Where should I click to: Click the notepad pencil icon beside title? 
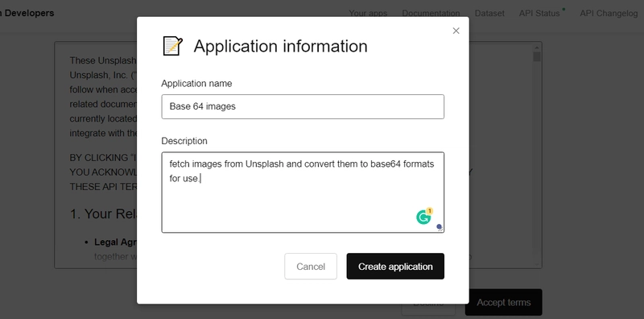[x=172, y=46]
